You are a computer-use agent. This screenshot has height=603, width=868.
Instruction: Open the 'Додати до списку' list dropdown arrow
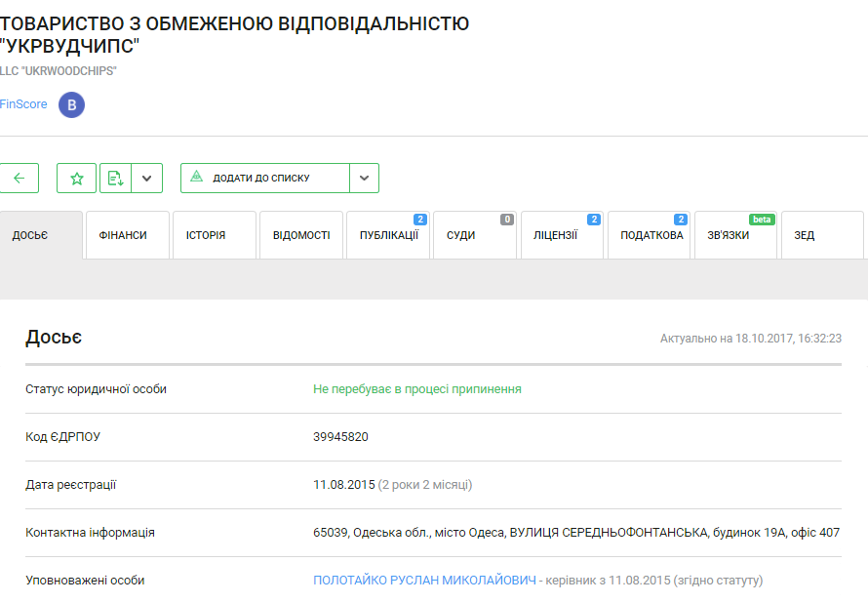point(364,178)
